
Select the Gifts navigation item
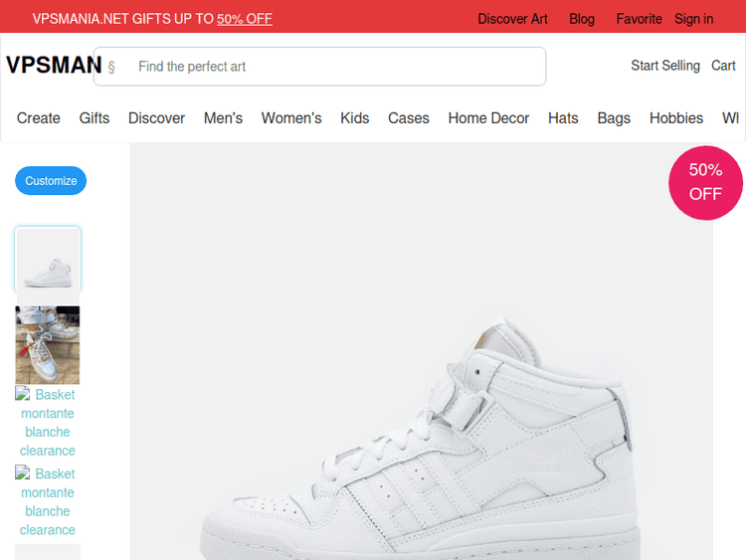[94, 118]
